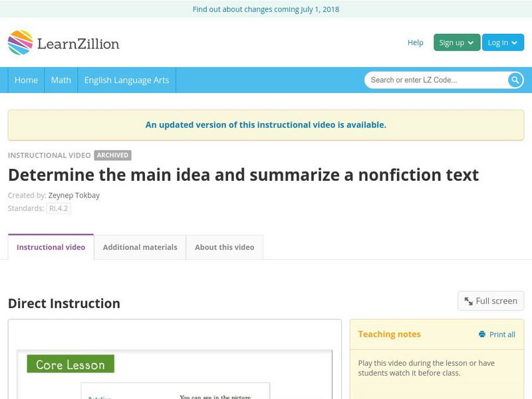
Task: Follow the updated version available link
Action: point(266,124)
